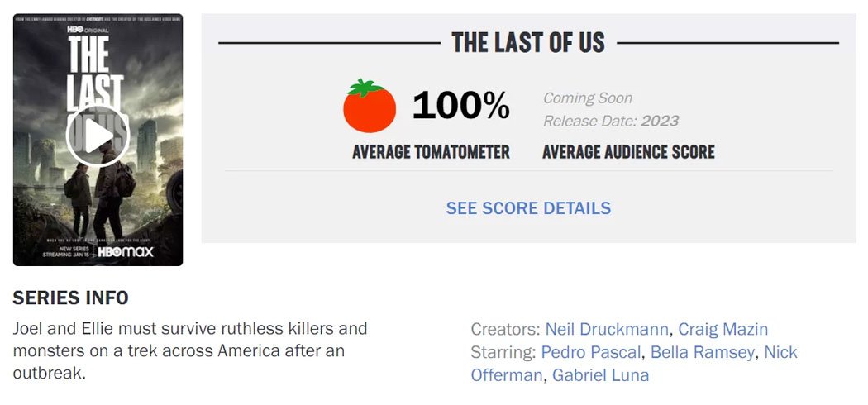Open Craig Mazin's creator page
Image resolution: width=868 pixels, height=405 pixels.
pos(723,329)
